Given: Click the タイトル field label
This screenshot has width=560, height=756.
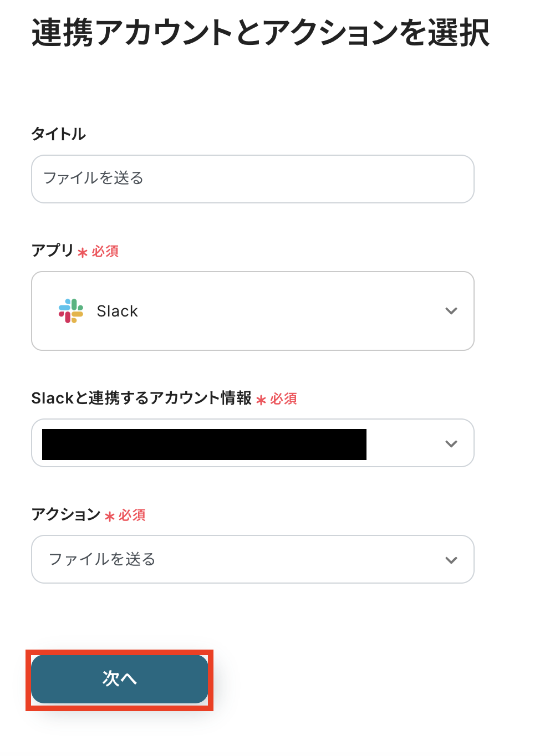Looking at the screenshot, I should pos(58,134).
